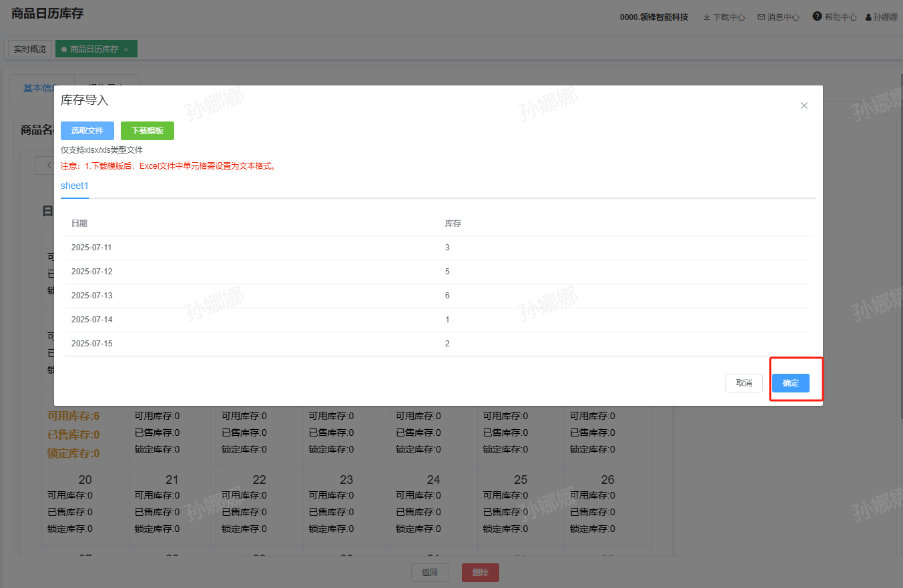Close the 商品日历库存 tab via x
This screenshot has width=903, height=588.
[x=126, y=49]
